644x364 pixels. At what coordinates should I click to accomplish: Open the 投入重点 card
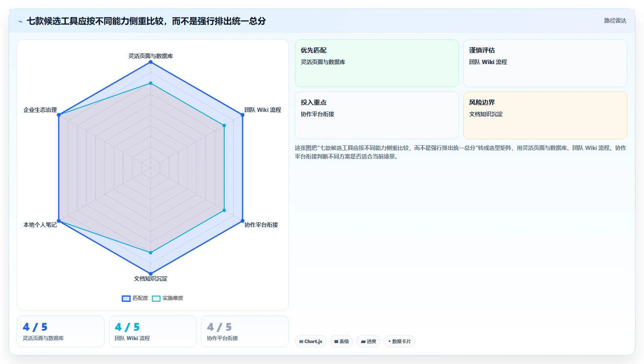(x=376, y=115)
